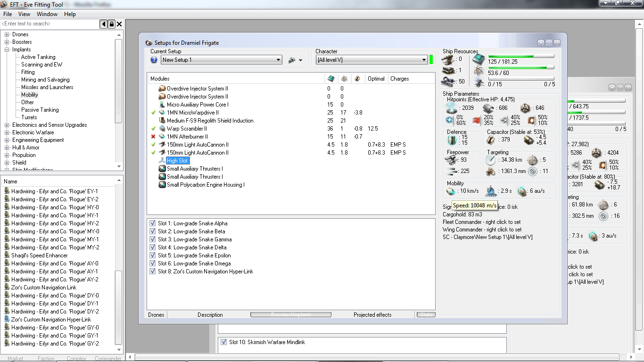Expand the Electronic Warfare tree node
The width and height of the screenshot is (644, 362).
[7, 132]
